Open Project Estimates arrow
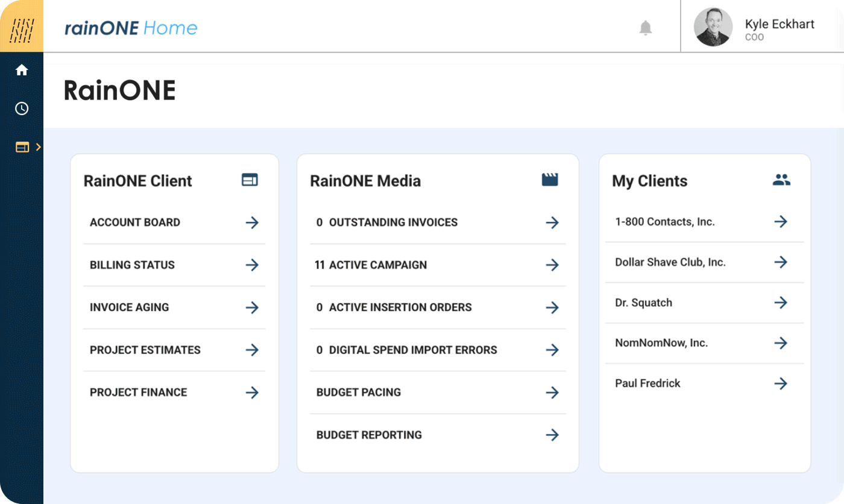 pyautogui.click(x=252, y=350)
